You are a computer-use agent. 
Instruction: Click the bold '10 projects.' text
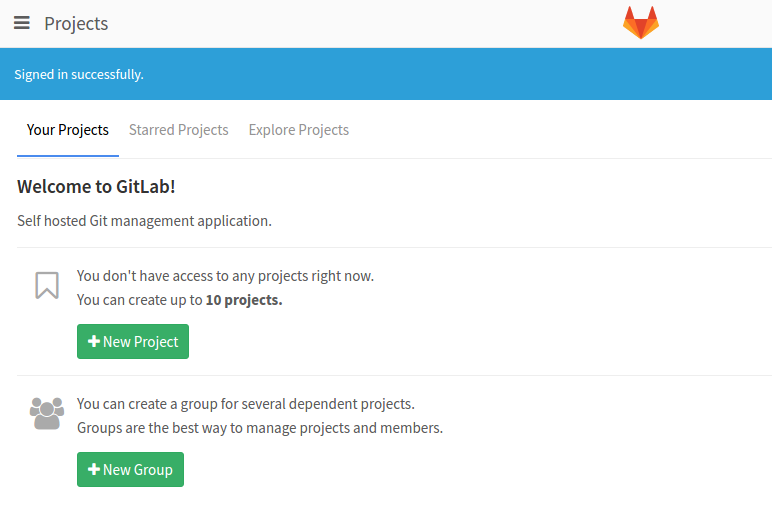[244, 300]
